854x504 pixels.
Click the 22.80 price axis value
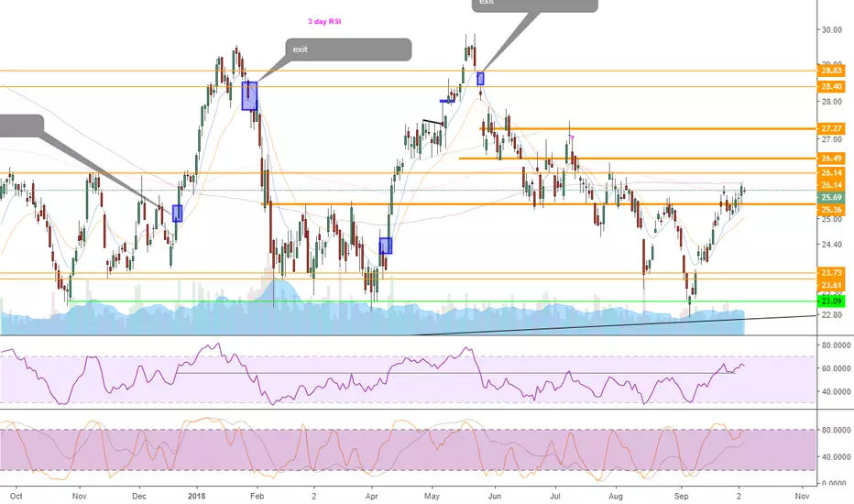click(832, 315)
